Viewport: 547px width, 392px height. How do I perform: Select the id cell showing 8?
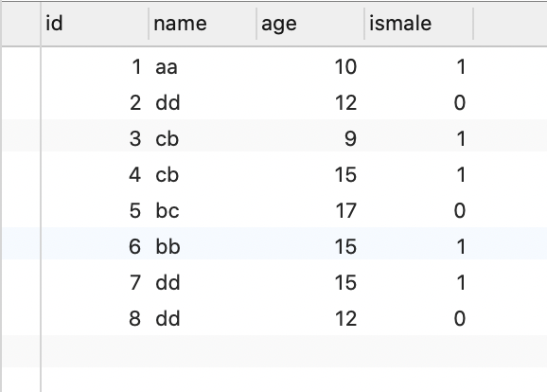point(95,318)
